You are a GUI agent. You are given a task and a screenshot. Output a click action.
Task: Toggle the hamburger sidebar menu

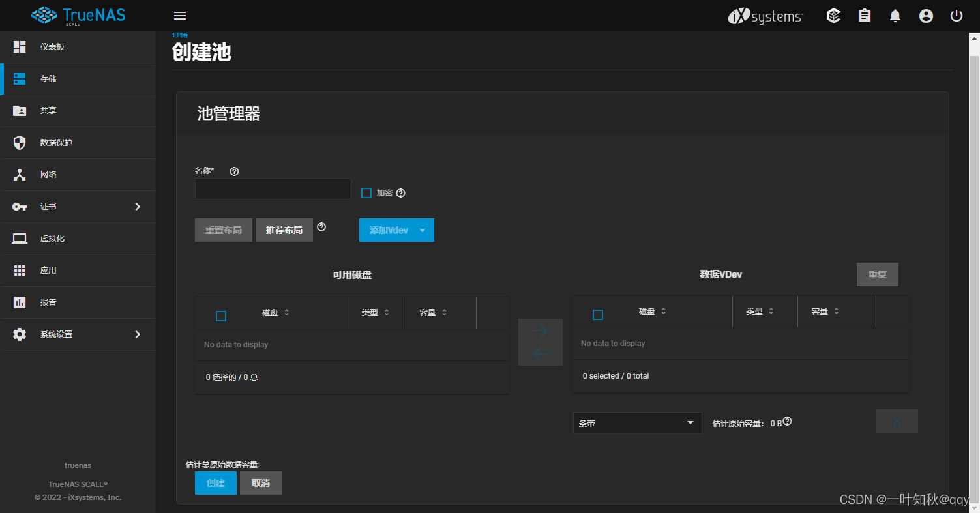pos(181,16)
